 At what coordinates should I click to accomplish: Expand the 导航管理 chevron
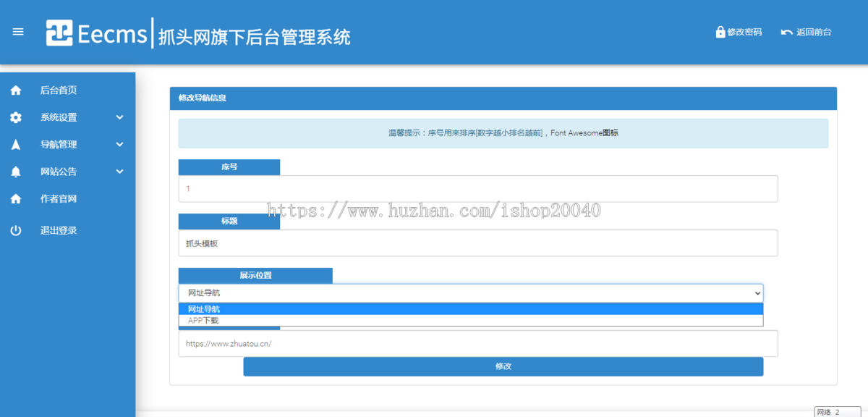(120, 145)
